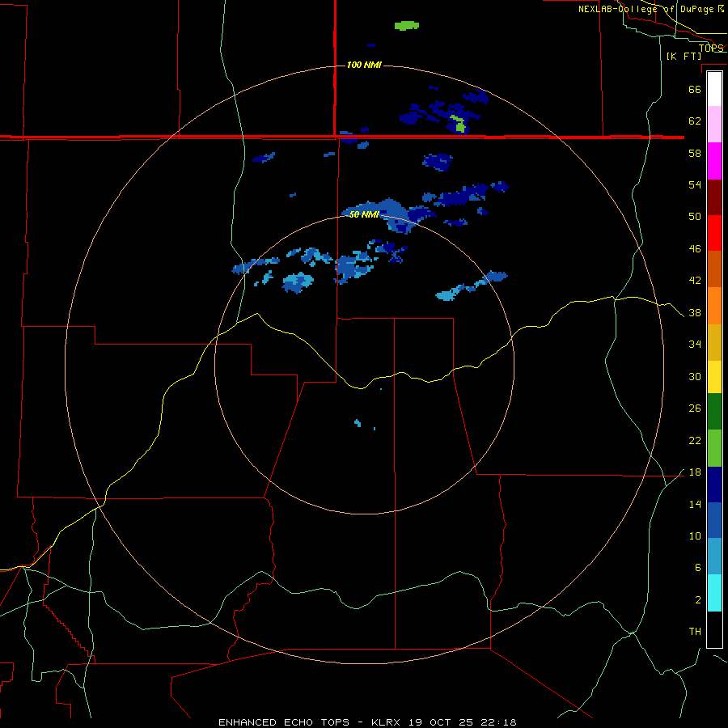Select the 50 legend value
The width and height of the screenshot is (728, 728).
[x=695, y=217]
